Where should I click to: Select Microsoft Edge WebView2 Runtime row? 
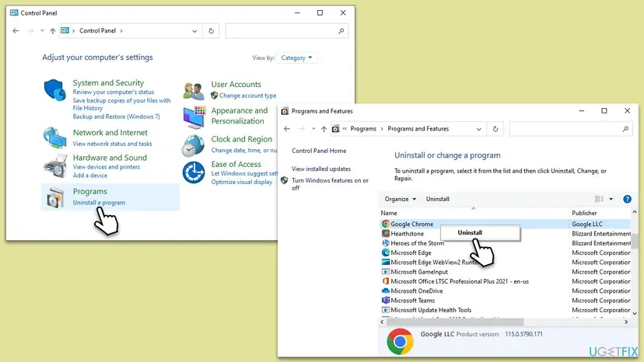pyautogui.click(x=506, y=263)
